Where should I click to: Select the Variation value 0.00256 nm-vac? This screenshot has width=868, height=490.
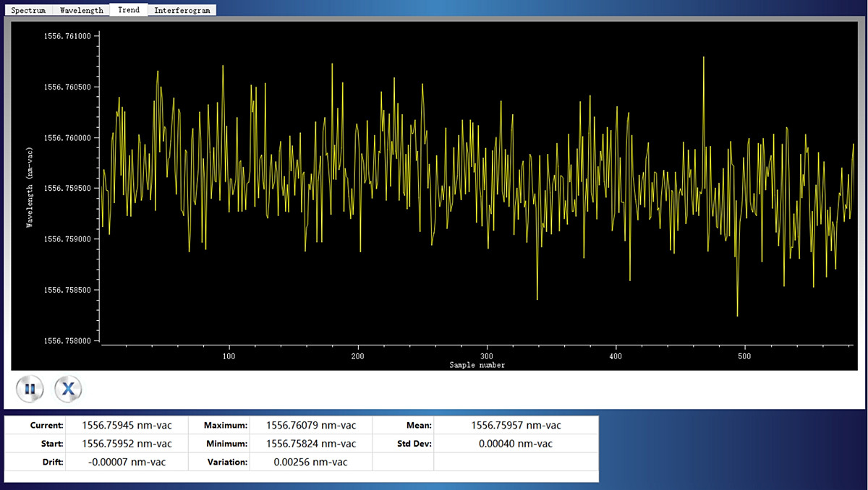click(x=311, y=462)
